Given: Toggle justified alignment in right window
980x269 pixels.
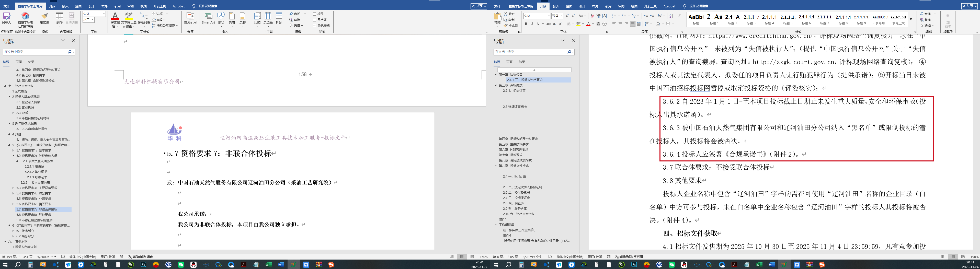Looking at the screenshot, I should pos(632,24).
